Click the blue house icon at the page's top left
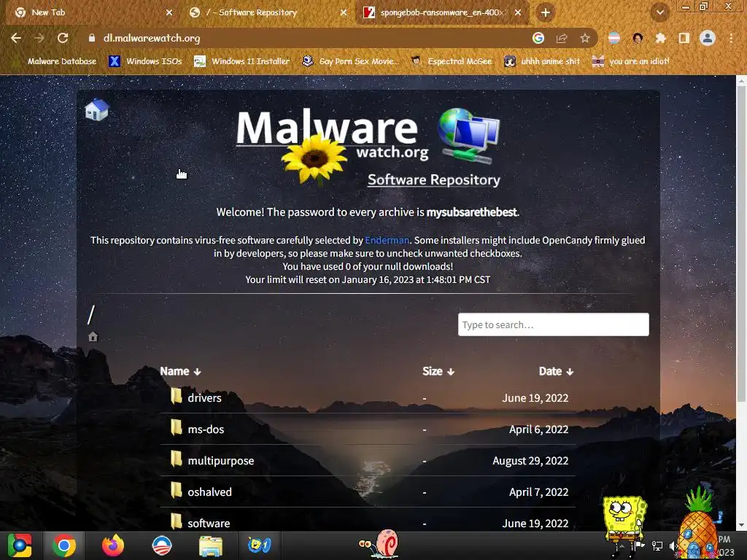 click(x=97, y=110)
